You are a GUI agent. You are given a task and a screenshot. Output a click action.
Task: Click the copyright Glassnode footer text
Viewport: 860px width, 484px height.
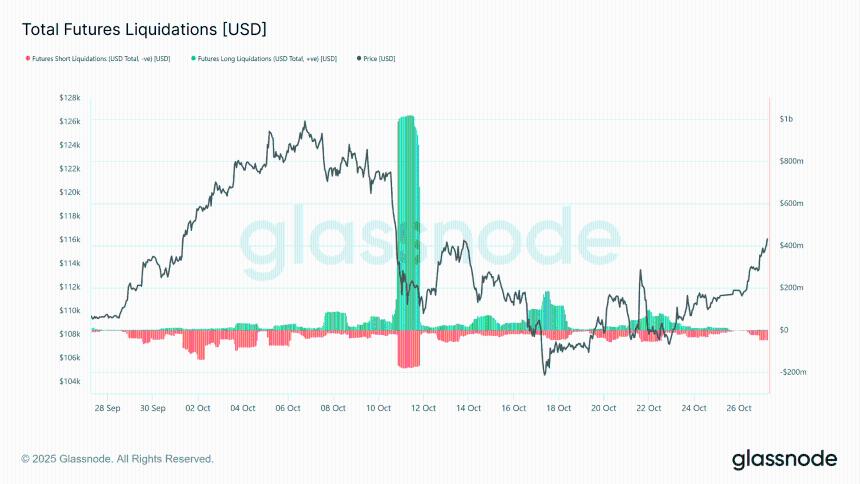pos(117,459)
